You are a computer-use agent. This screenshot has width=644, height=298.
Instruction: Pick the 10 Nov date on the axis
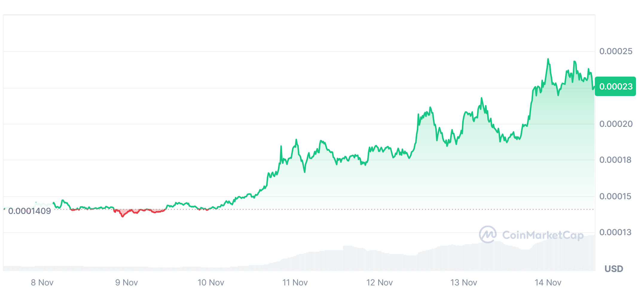(x=211, y=282)
